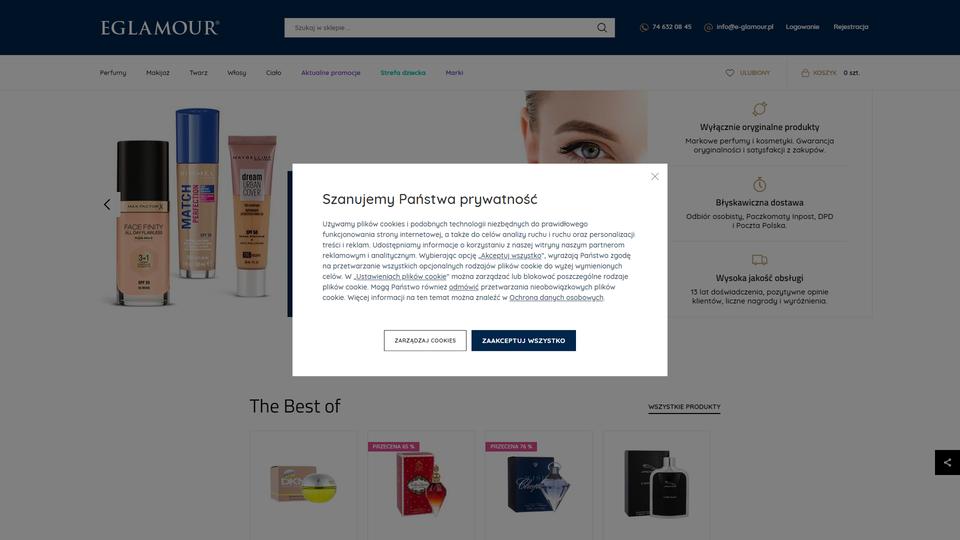
Task: Open the DKNY green apple perfume thumbnail
Action: click(303, 484)
